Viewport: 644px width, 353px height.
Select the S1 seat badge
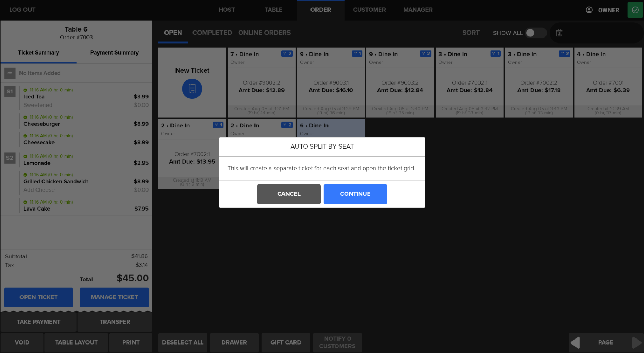click(10, 91)
